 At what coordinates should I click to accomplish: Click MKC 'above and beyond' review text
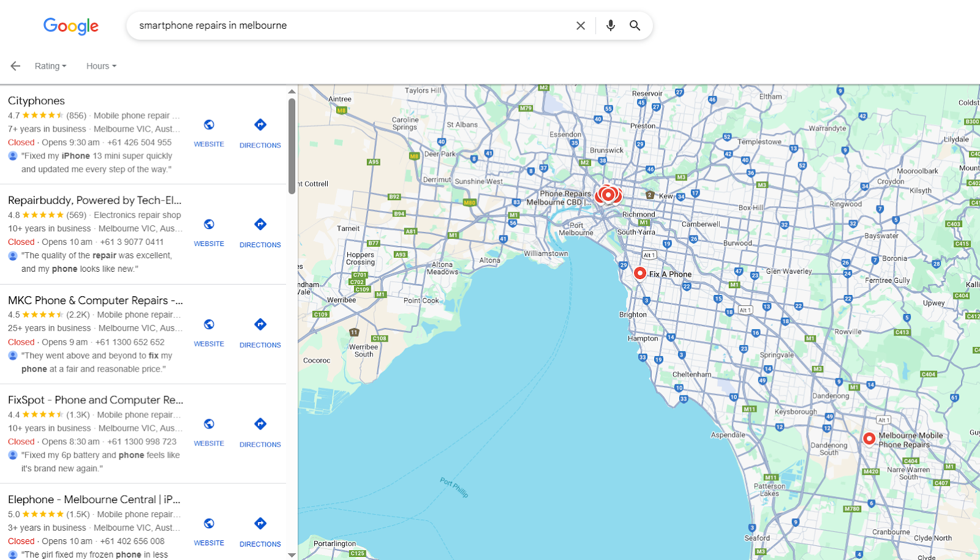(97, 362)
